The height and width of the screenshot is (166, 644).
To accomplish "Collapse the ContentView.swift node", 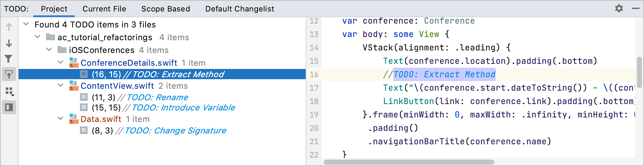I will pyautogui.click(x=61, y=85).
